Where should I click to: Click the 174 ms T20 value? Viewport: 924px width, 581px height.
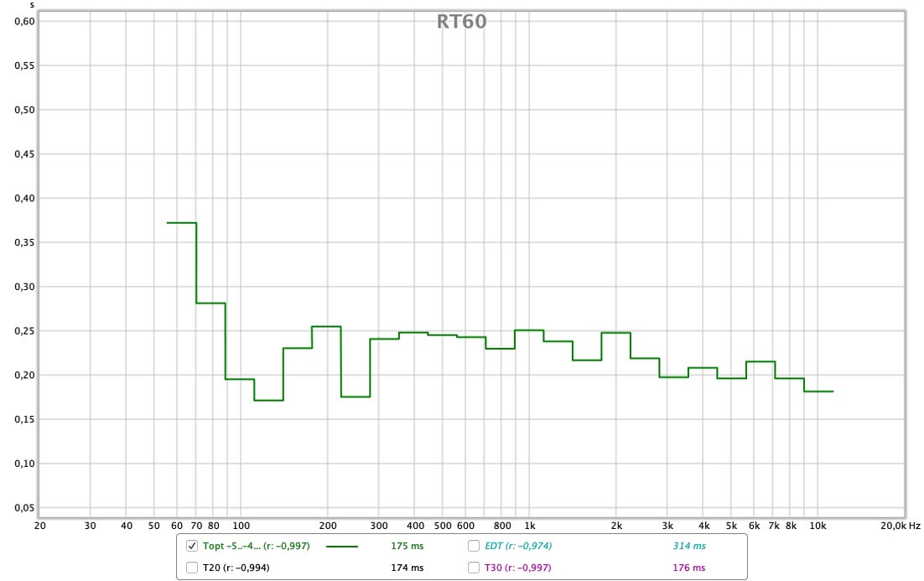(407, 568)
